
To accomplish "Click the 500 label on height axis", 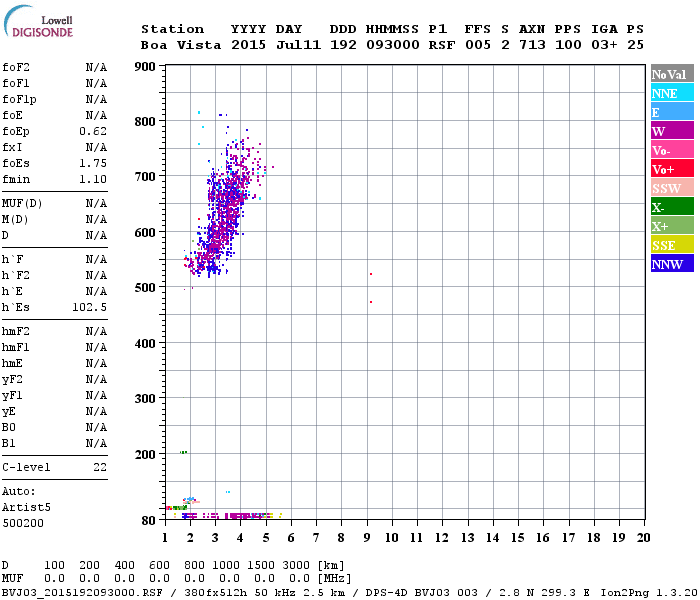I will click(x=145, y=287).
